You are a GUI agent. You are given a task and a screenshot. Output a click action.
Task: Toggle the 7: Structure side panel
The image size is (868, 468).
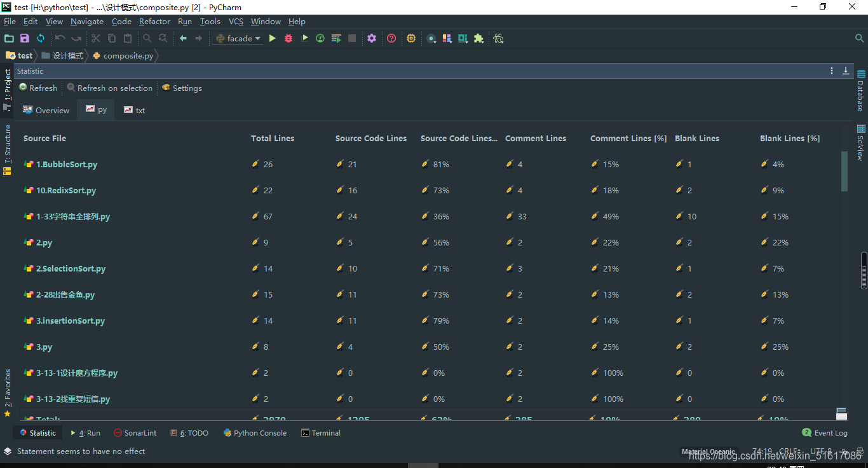[x=8, y=149]
